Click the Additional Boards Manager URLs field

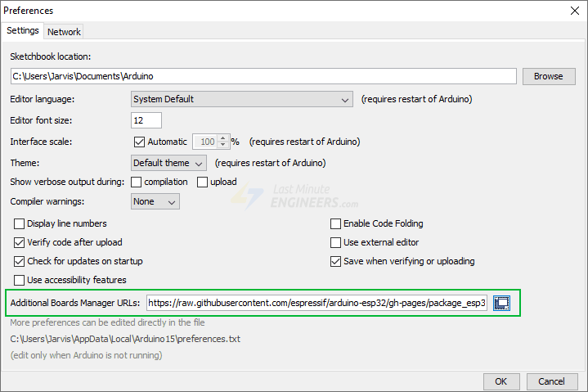click(x=316, y=303)
